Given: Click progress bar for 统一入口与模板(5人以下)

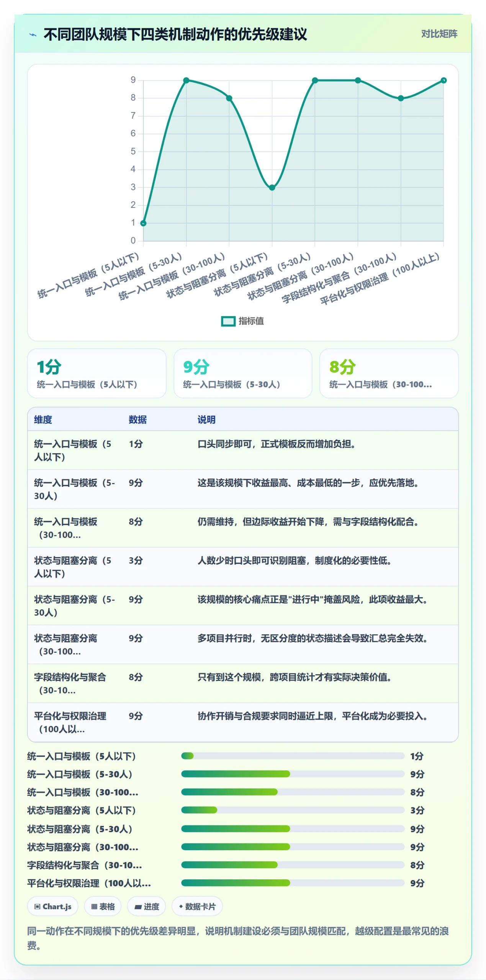Looking at the screenshot, I should (x=293, y=756).
